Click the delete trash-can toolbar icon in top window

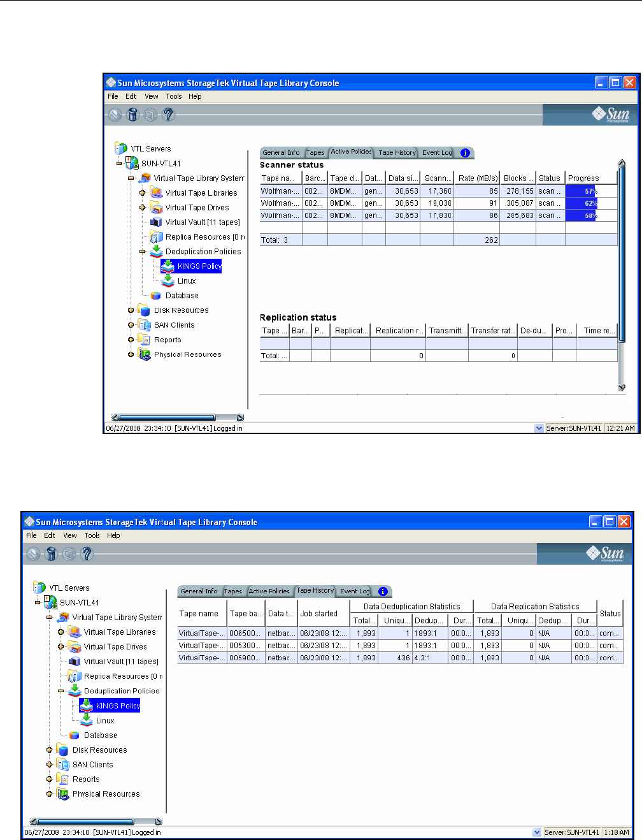(132, 114)
